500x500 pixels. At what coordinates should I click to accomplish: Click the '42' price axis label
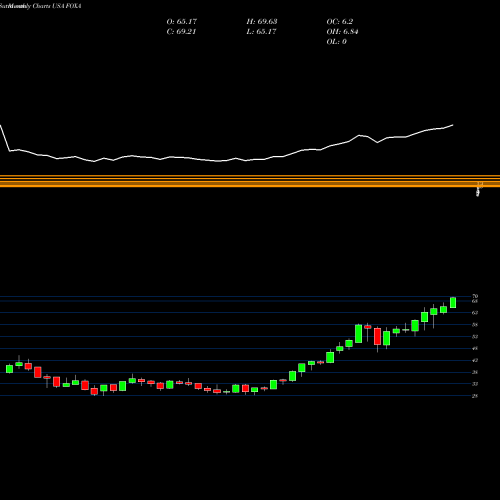point(475,360)
